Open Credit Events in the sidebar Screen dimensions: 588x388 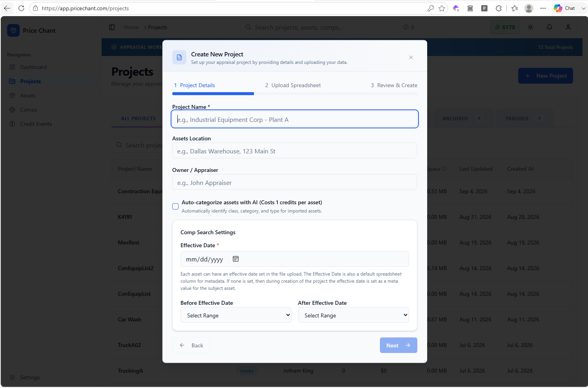click(x=36, y=124)
